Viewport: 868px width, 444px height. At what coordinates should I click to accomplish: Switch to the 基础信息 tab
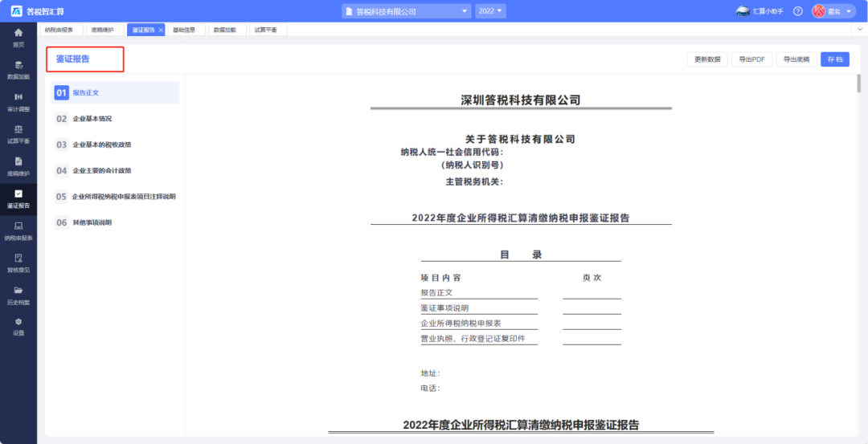(186, 30)
